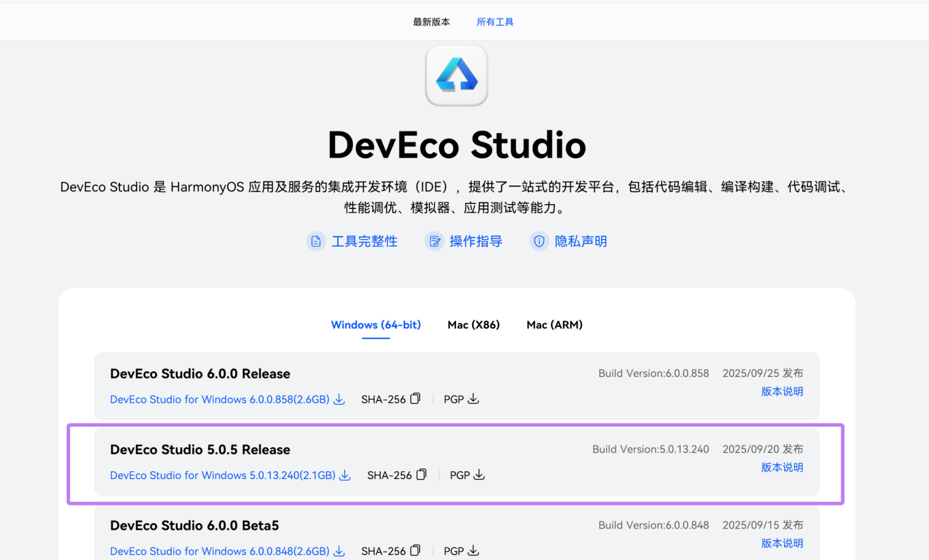Select Windows (64-bit) platform tab
The height and width of the screenshot is (560, 929).
click(x=376, y=324)
